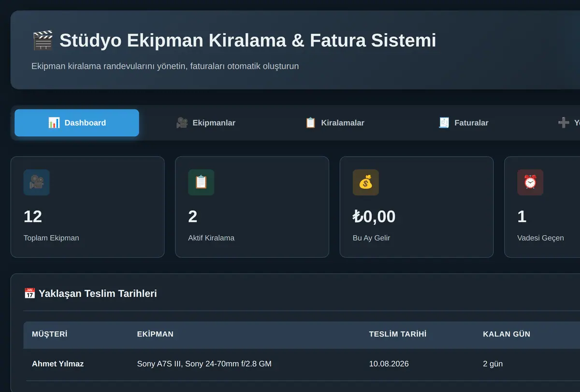Screen dimensions: 580x392
Task: Click the alarm clock icon in Vadesi Geçen card
Action: 530,182
